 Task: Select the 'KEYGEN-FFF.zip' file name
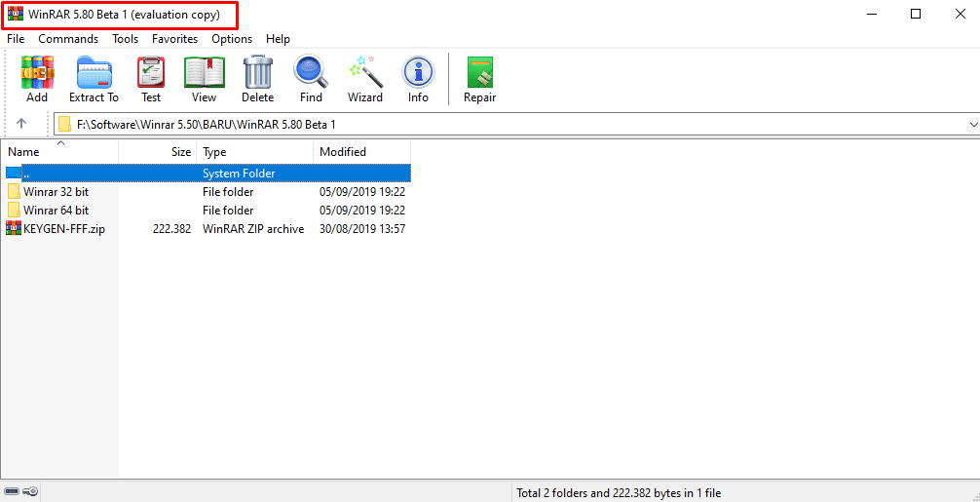pos(64,229)
